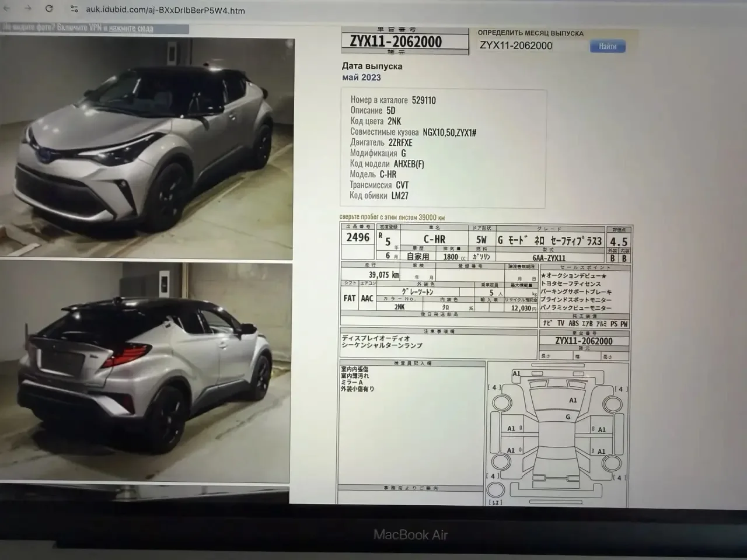Select the large ZYX11-2062000 chassis number header
This screenshot has height=560, width=747.
tap(396, 41)
